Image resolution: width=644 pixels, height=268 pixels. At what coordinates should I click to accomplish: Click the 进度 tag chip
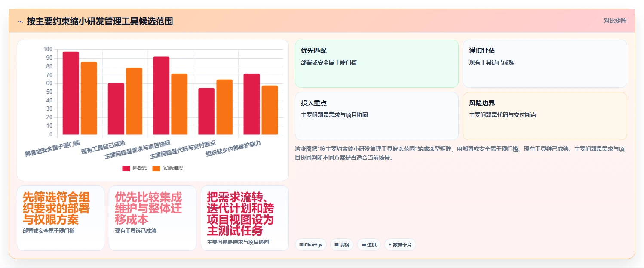pyautogui.click(x=369, y=245)
